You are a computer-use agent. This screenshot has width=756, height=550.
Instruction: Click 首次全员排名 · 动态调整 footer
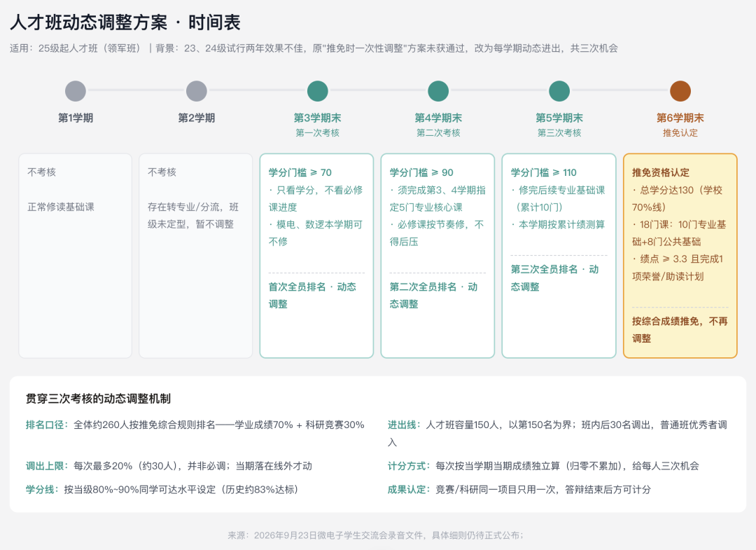312,295
